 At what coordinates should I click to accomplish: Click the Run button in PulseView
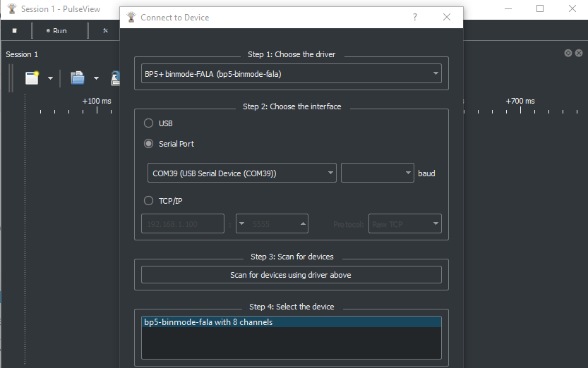pyautogui.click(x=56, y=31)
